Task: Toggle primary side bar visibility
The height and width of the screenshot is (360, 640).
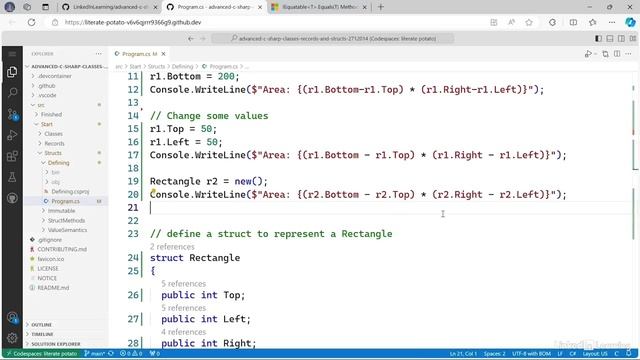Action: point(598,38)
